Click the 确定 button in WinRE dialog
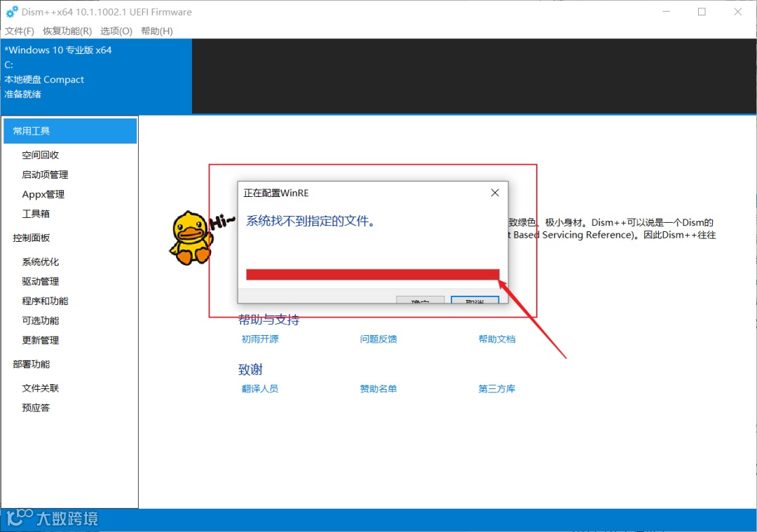The height and width of the screenshot is (532, 757). (420, 300)
